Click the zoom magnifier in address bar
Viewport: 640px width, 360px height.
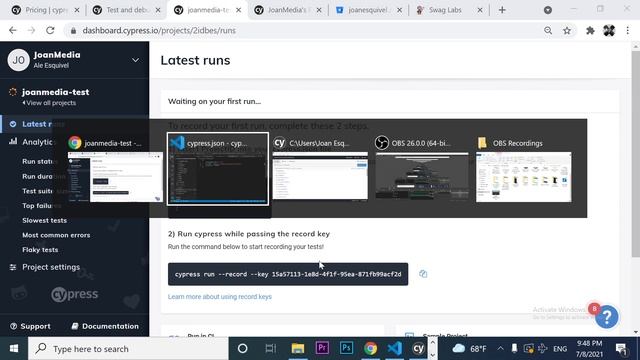tap(548, 31)
